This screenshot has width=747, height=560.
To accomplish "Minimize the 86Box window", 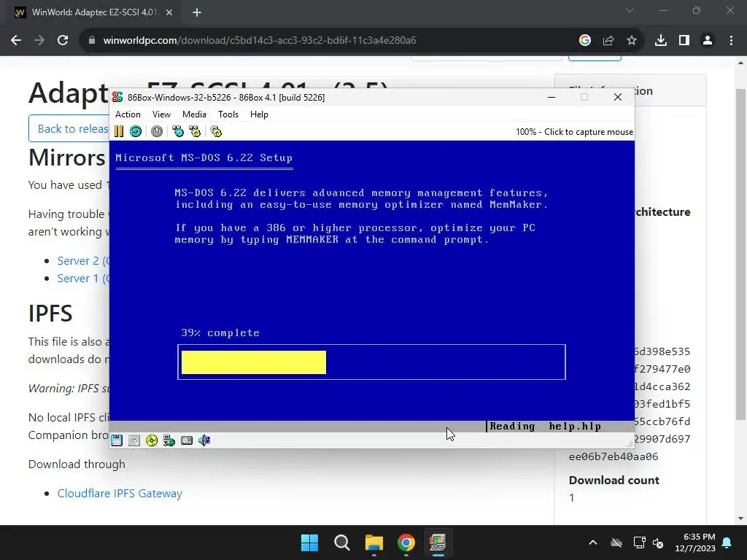I will click(x=551, y=97).
